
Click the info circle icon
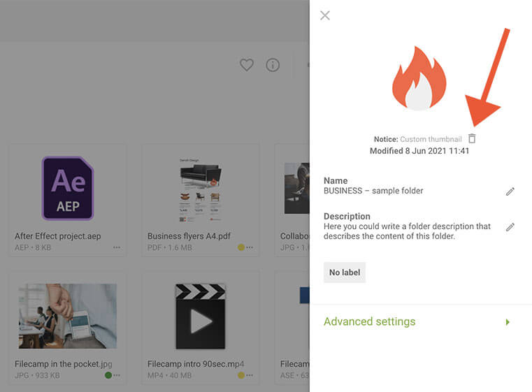pos(273,65)
